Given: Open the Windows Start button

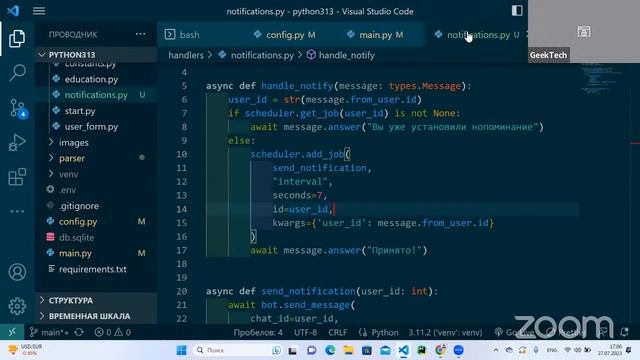Looking at the screenshot, I should click(x=182, y=350).
